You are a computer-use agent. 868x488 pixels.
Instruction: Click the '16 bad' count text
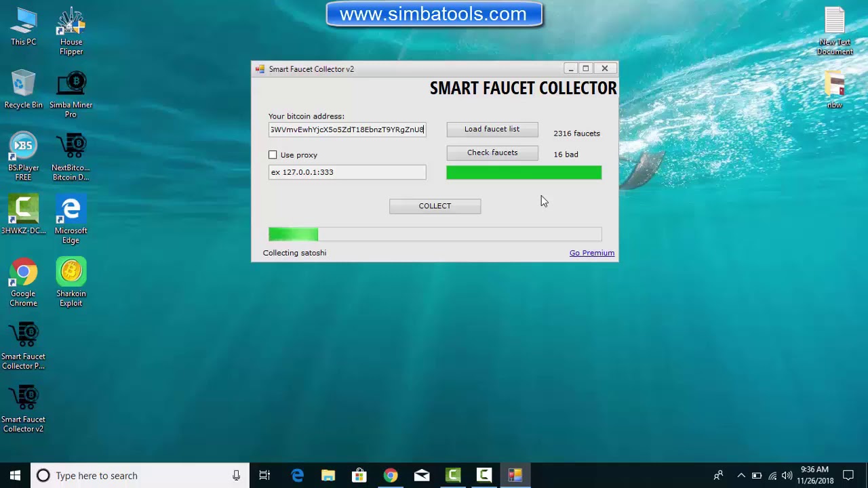point(566,155)
